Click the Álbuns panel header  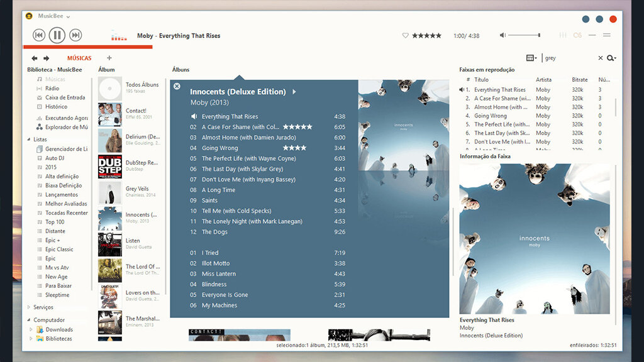[180, 70]
